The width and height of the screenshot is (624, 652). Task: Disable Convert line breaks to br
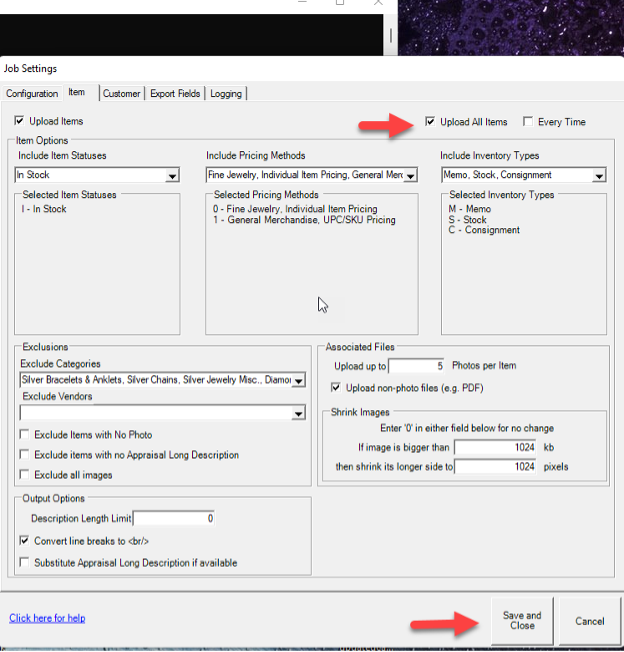coord(25,541)
